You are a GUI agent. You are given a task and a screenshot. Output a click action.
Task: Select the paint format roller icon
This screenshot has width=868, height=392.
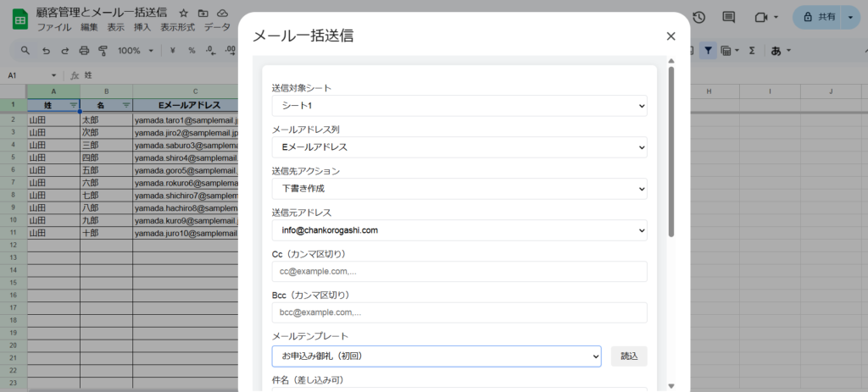click(103, 51)
